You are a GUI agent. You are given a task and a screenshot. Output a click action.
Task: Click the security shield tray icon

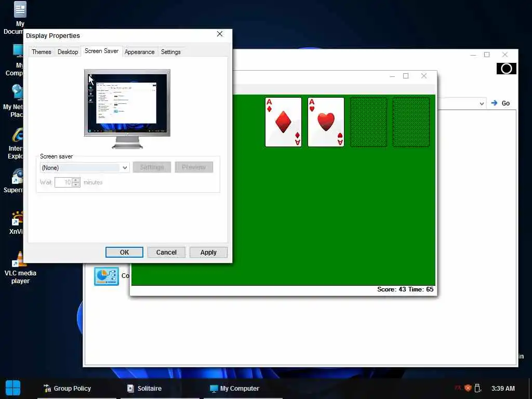468,388
